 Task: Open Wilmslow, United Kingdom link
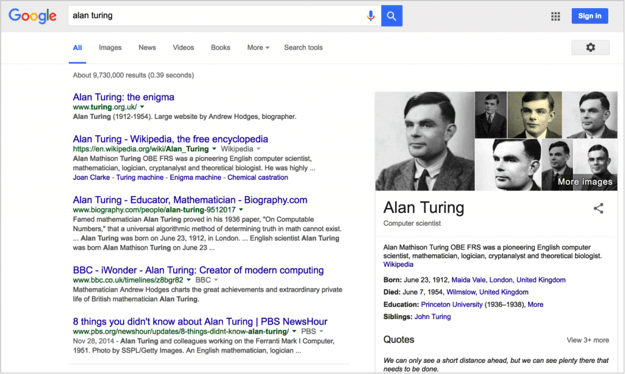pos(487,292)
